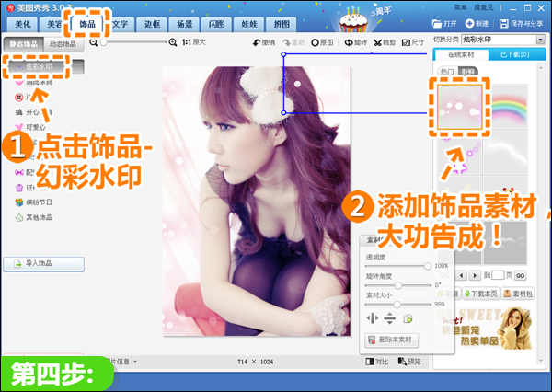Click the 新建 new file button
This screenshot has height=392, width=552.
477,24
